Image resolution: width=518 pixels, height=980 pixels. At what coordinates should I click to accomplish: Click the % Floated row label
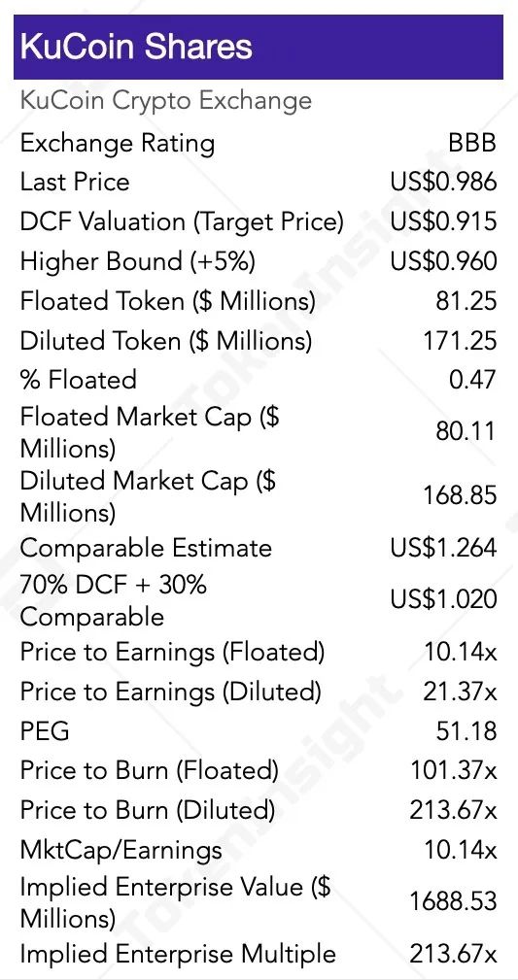coord(78,380)
